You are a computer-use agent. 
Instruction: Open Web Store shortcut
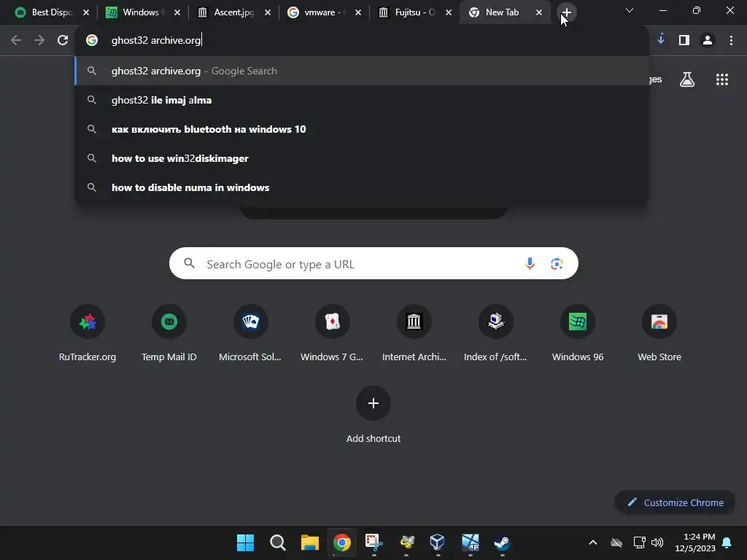pos(659,333)
